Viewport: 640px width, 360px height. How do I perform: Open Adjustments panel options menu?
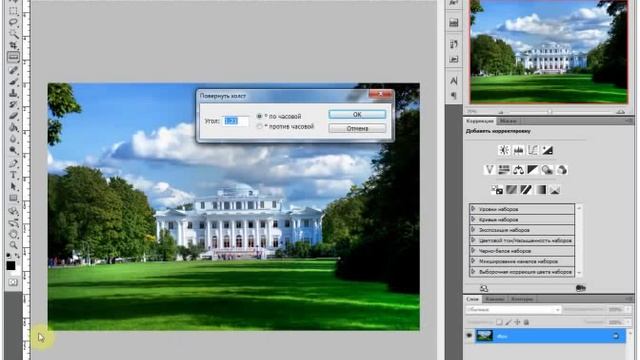pos(629,121)
